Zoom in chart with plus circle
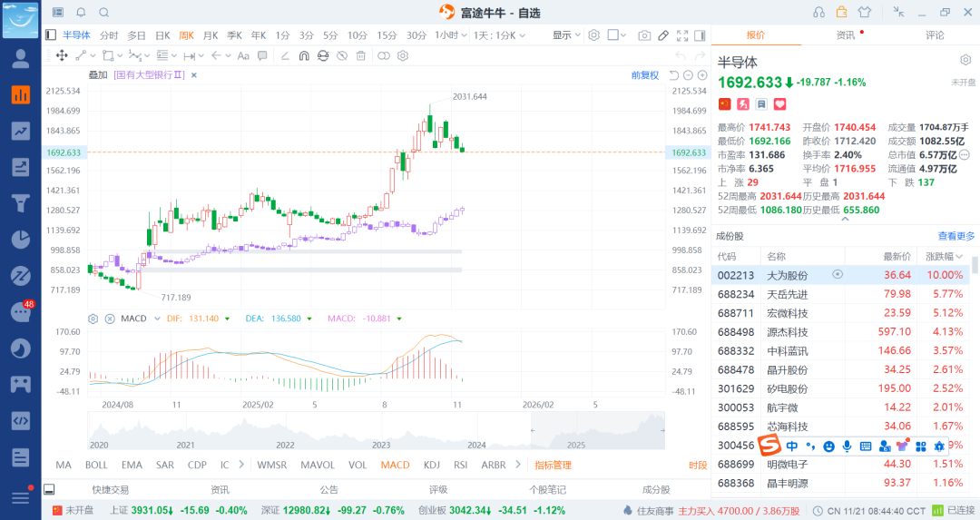Image resolution: width=980 pixels, height=520 pixels. click(702, 75)
